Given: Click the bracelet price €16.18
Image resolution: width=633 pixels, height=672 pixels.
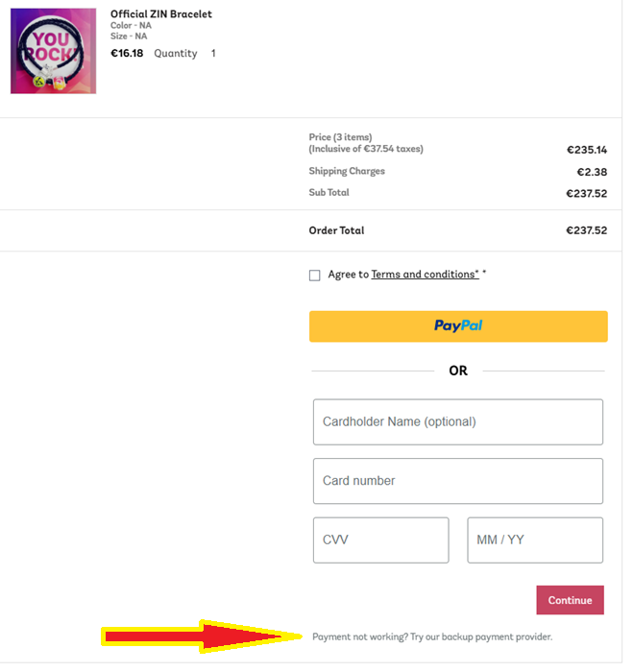Looking at the screenshot, I should coord(127,54).
